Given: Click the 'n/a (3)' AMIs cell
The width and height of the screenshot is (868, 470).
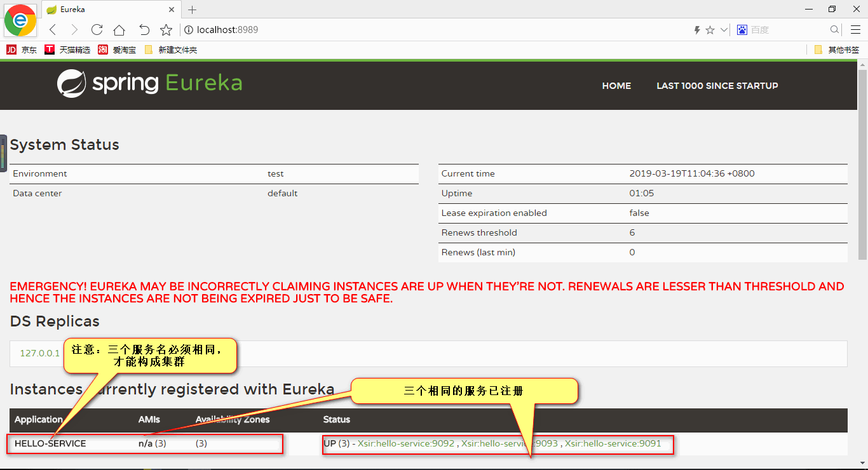Looking at the screenshot, I should [153, 443].
